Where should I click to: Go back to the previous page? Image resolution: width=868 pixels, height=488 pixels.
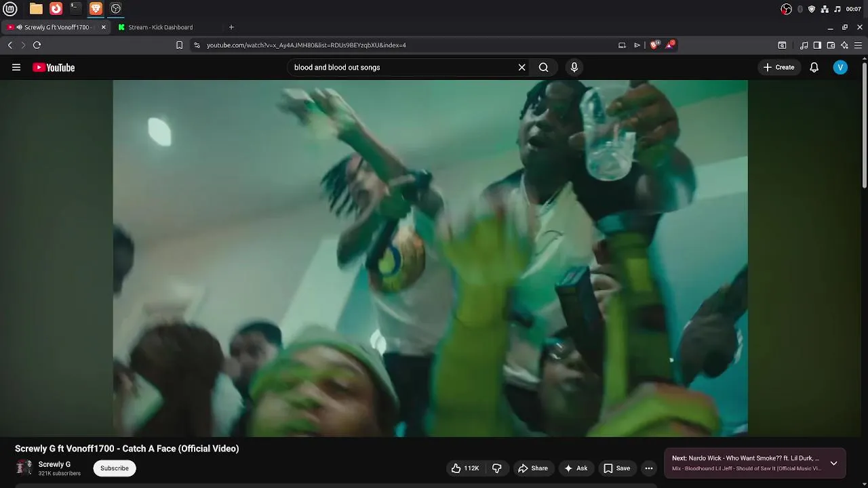point(10,45)
